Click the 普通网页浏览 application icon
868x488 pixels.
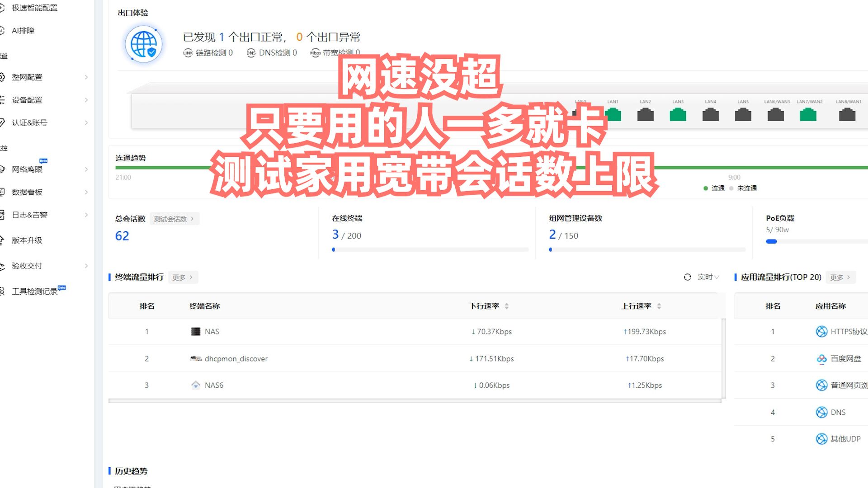click(x=821, y=385)
